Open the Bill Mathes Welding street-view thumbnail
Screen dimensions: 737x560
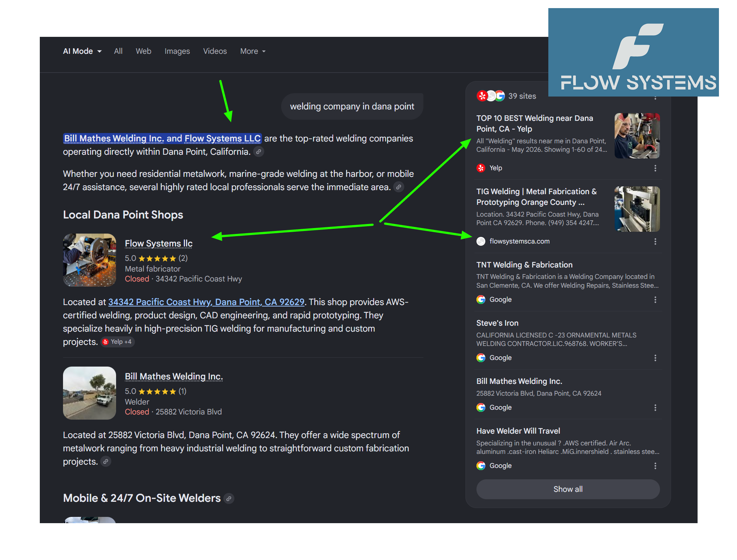(90, 393)
